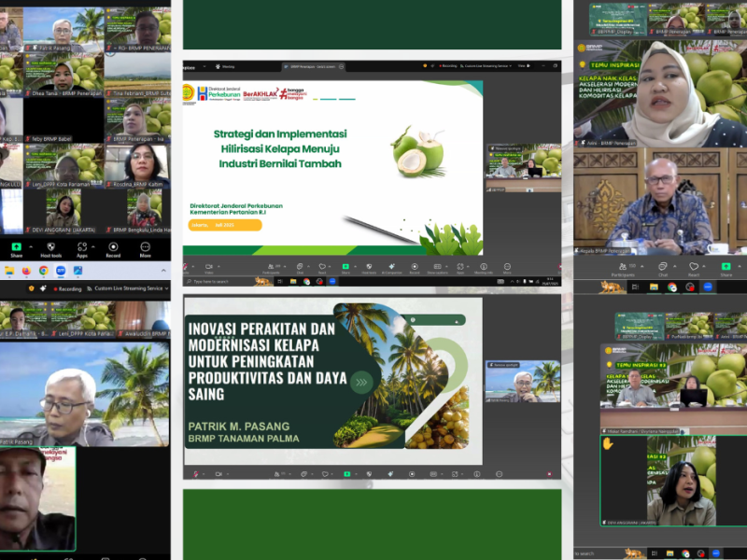Open the Apps icon in left Zoom toolbar
This screenshot has height=560, width=747.
[x=81, y=247]
